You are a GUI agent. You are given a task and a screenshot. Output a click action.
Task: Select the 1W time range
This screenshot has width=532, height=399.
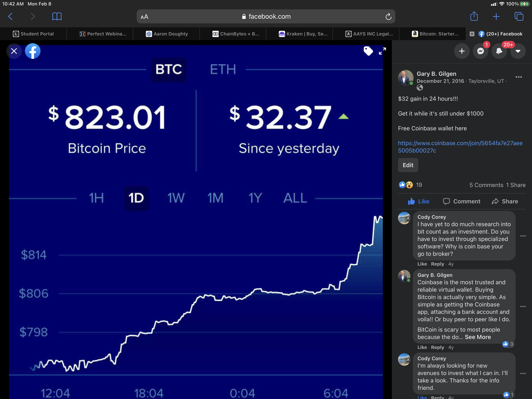[176, 198]
